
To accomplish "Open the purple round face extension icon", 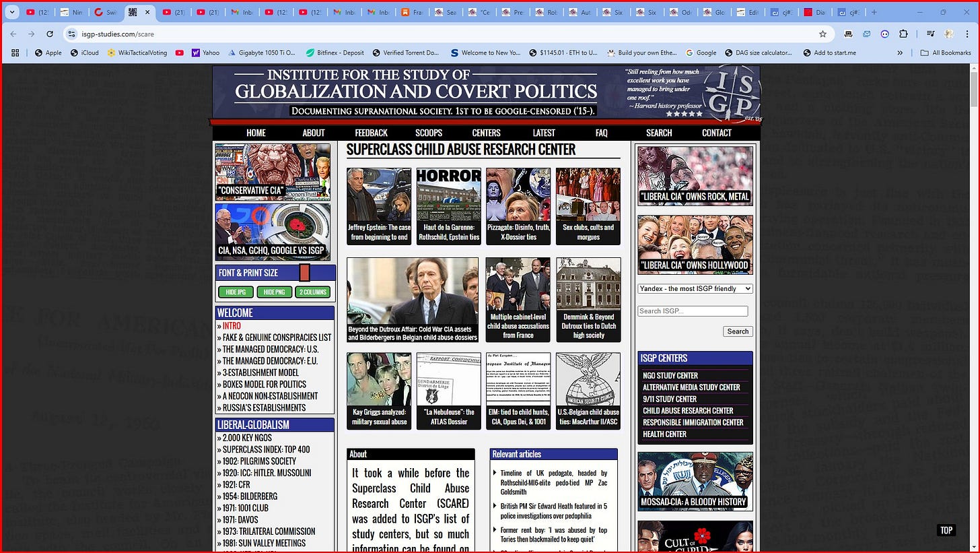I will click(x=885, y=34).
